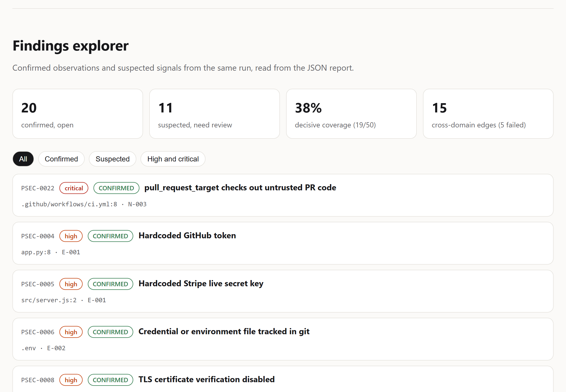Click the ID text 'PSEC-0006'

[38, 332]
